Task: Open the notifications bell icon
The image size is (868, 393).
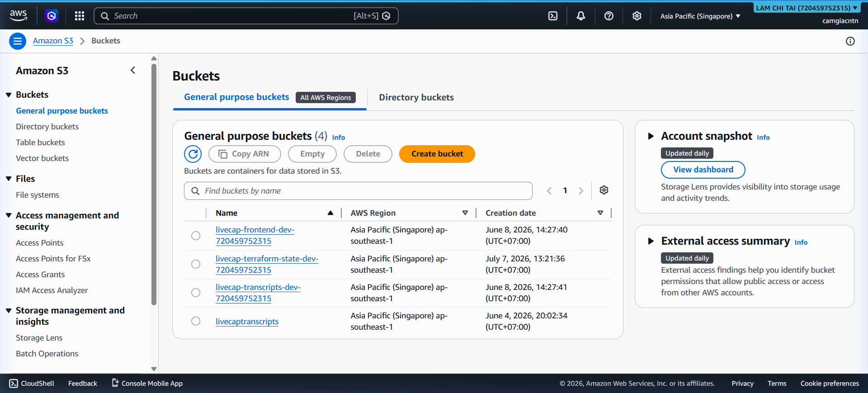Action: pos(581,16)
